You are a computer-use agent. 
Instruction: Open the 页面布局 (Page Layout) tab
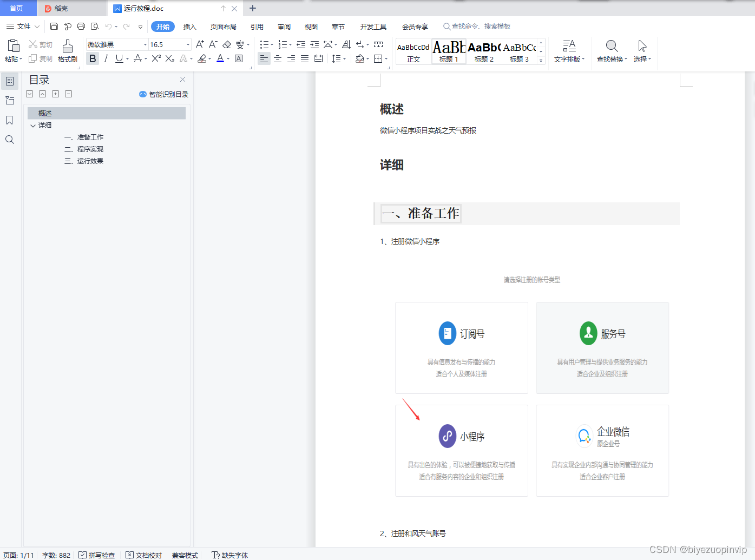point(224,27)
